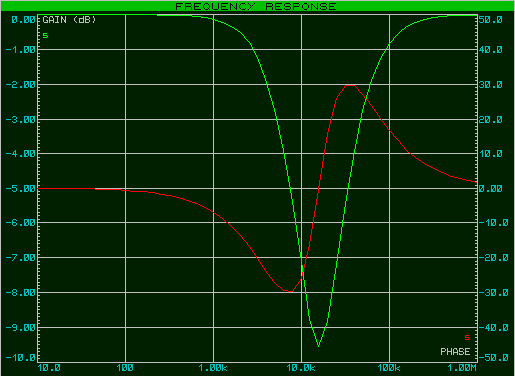Select the red 's' phase trace label
This screenshot has height=376, width=515.
[x=467, y=338]
